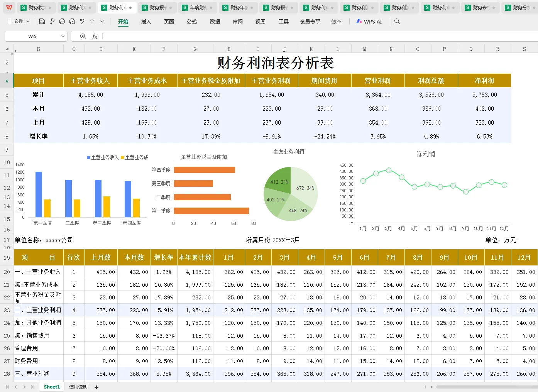Screen dimensions: 538x392
Task: Switch to the 插入 ribbon tab
Action: coord(146,22)
